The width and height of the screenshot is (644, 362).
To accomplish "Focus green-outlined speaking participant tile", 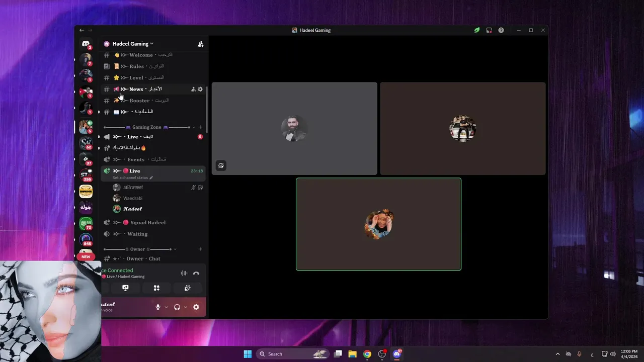I will point(378,224).
